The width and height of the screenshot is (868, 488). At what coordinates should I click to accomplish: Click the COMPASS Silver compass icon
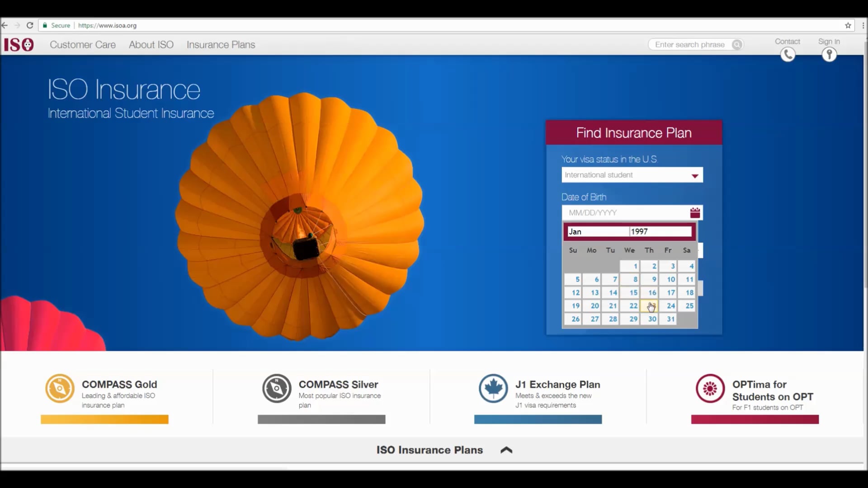point(277,388)
